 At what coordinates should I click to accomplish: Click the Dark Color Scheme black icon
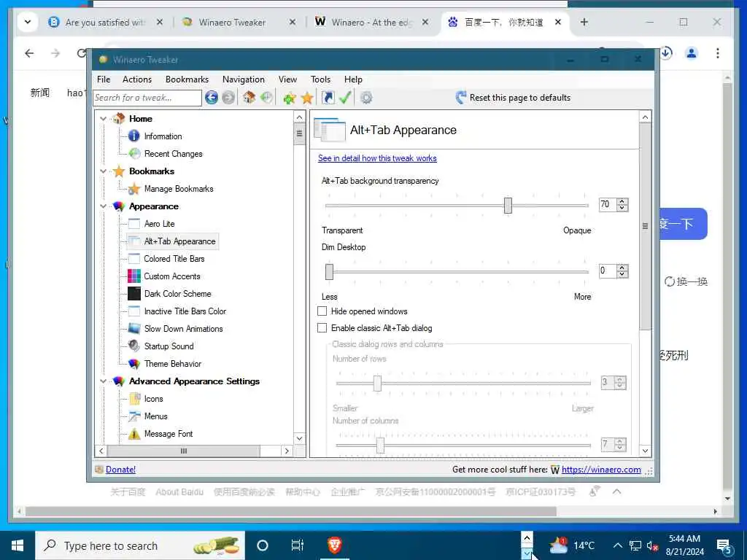click(x=134, y=293)
